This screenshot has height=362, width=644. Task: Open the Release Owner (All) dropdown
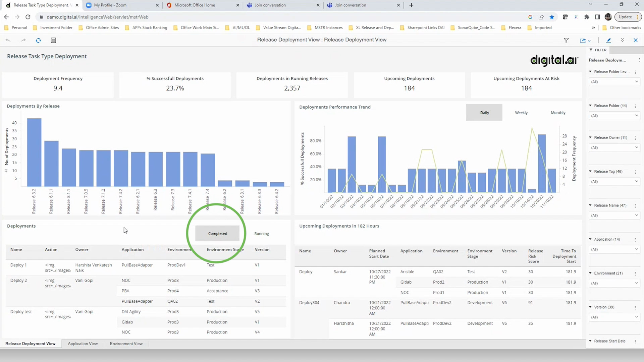[x=614, y=148]
